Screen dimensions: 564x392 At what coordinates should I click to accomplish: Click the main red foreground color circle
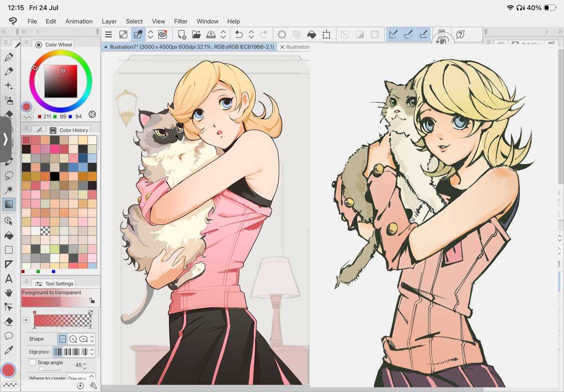coord(8,370)
